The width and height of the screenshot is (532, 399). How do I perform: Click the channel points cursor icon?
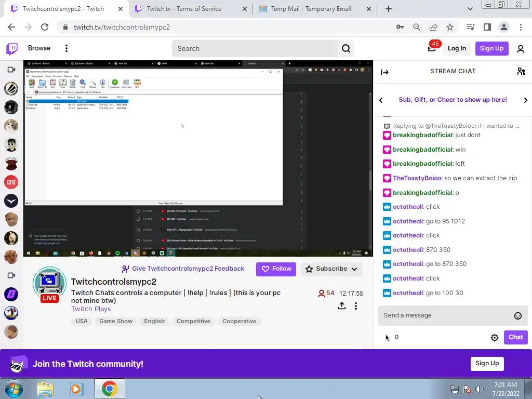click(x=387, y=338)
